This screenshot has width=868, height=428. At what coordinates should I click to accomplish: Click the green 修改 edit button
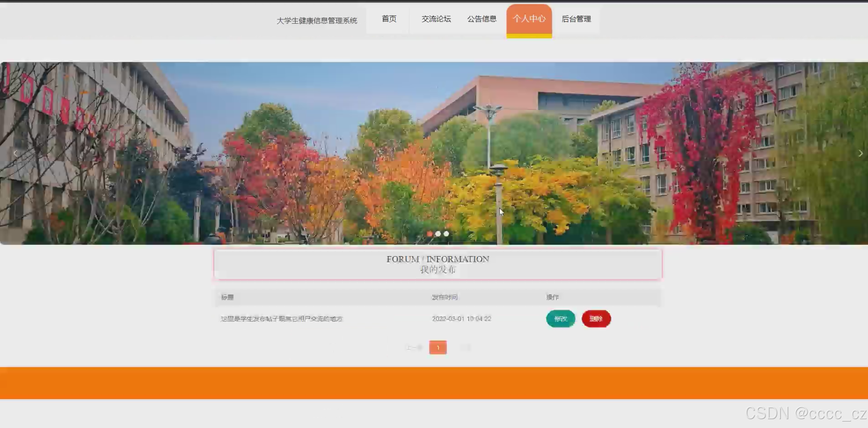point(561,319)
